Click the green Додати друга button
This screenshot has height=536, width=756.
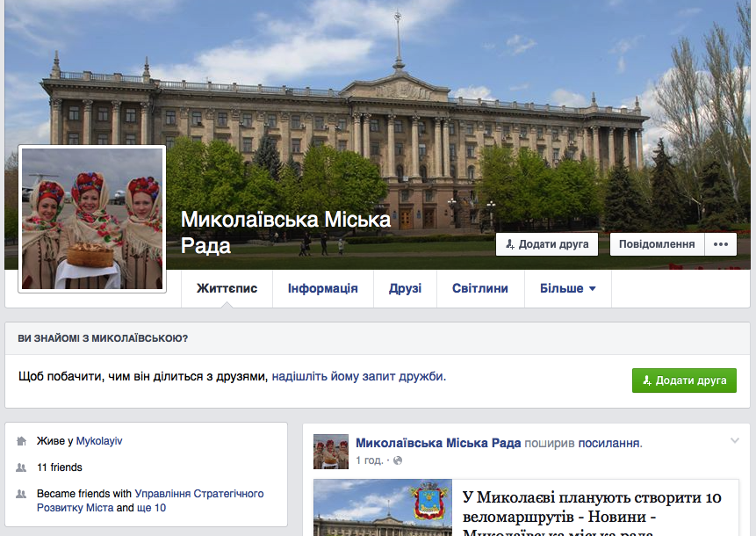point(684,380)
